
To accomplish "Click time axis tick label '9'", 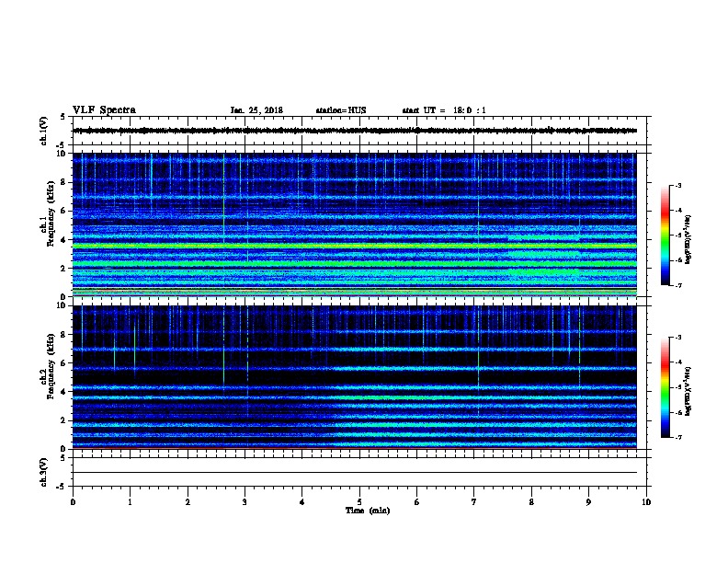I will pos(588,501).
